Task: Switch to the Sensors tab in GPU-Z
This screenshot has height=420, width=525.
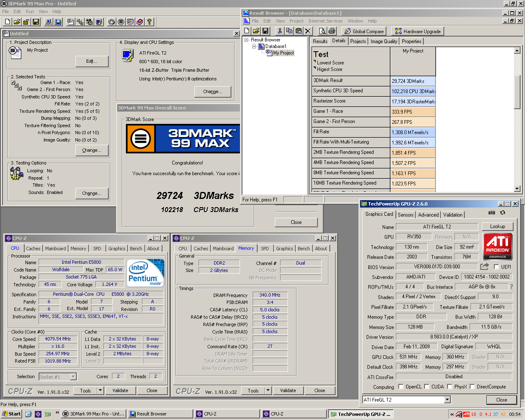Action: click(406, 215)
